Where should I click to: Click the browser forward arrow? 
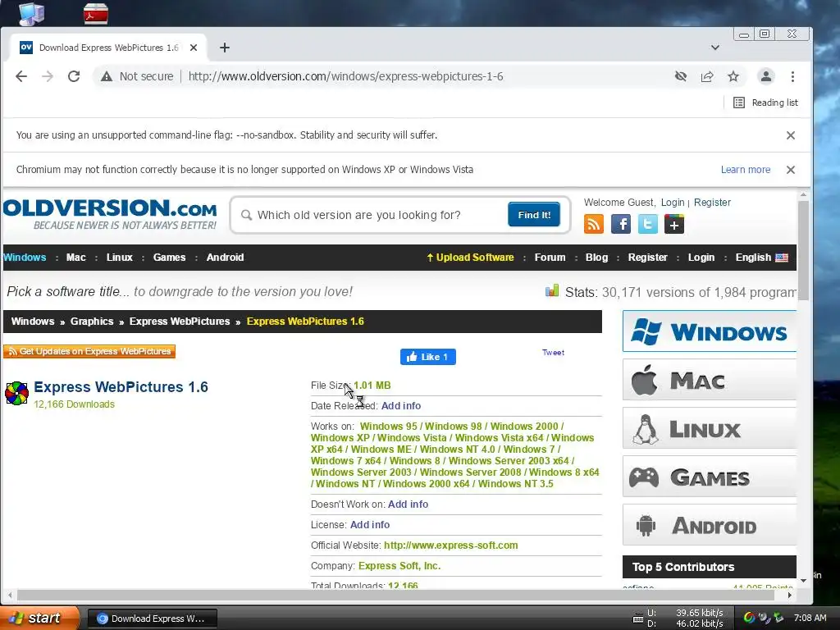click(48, 76)
